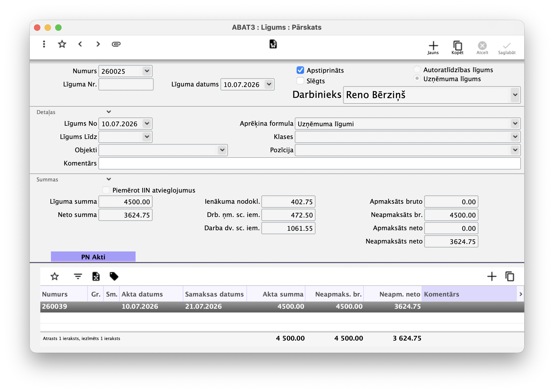Open Līguma datums date picker
This screenshot has width=554, height=392.
pos(269,84)
